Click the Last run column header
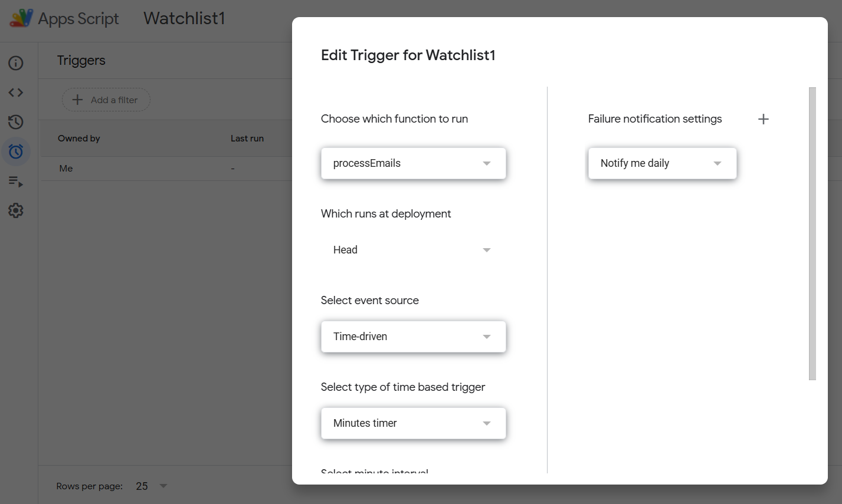The width and height of the screenshot is (842, 504). pyautogui.click(x=247, y=139)
